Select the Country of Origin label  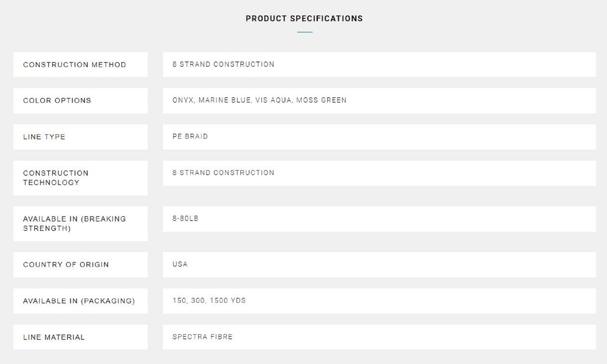coord(66,265)
